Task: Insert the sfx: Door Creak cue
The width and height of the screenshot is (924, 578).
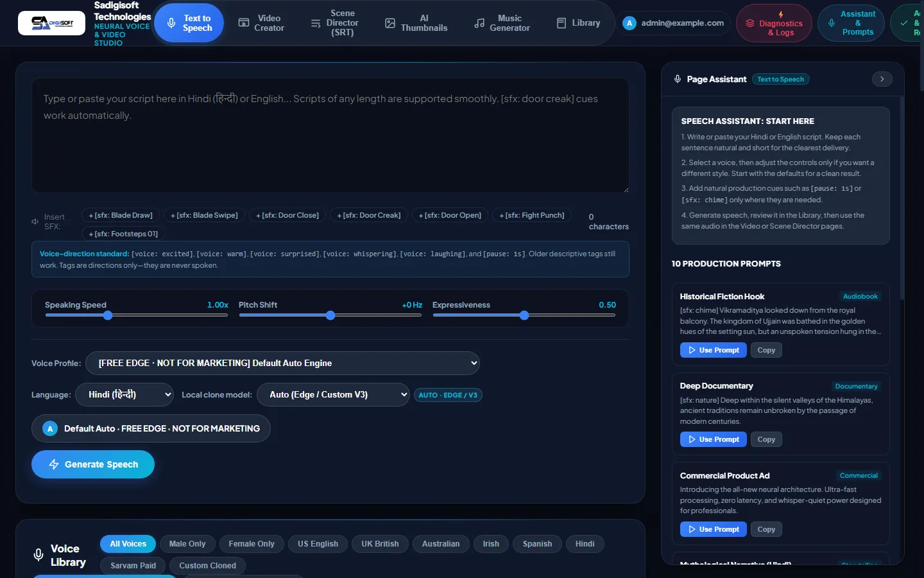Action: [x=369, y=215]
